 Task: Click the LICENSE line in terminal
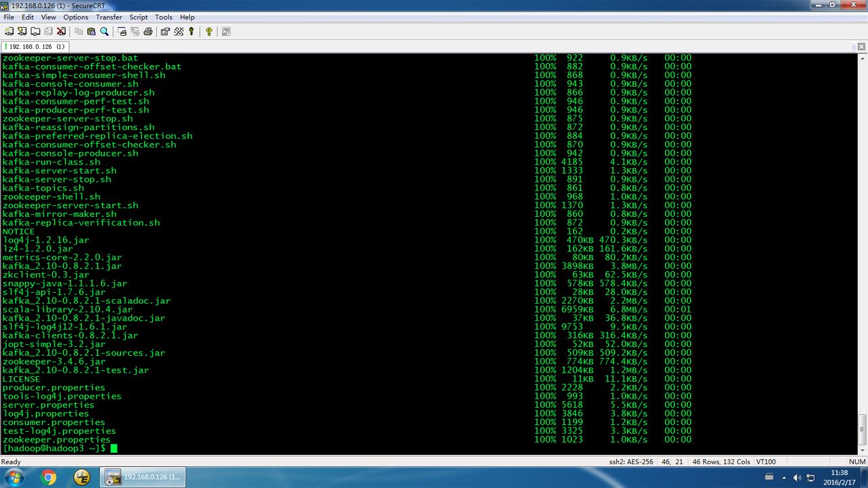click(21, 379)
